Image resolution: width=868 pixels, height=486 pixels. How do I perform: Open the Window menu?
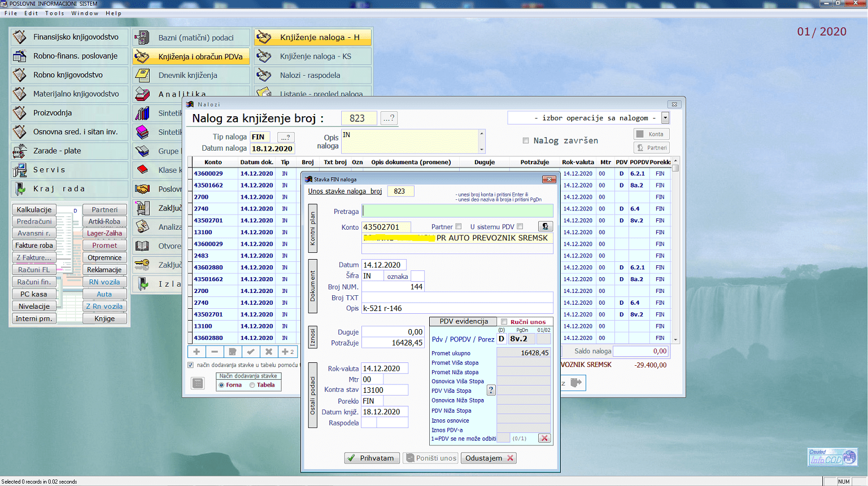coord(85,13)
